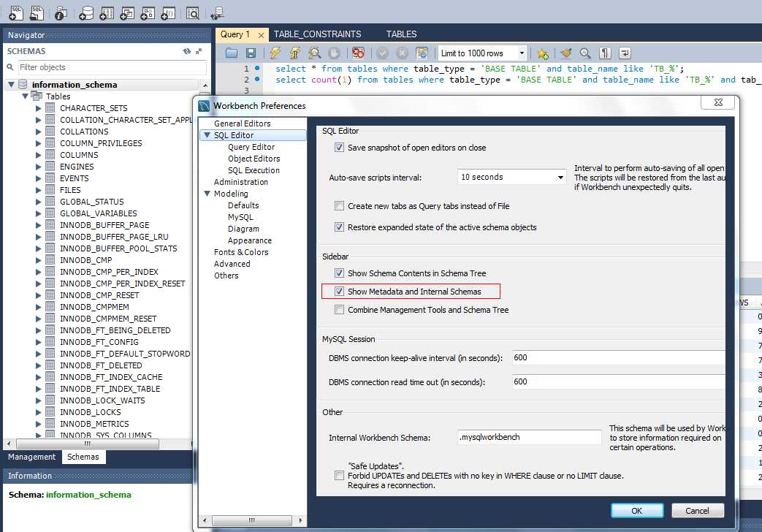Open the object inspector info icon
Viewport: 762px width, 532px height.
tap(61, 13)
